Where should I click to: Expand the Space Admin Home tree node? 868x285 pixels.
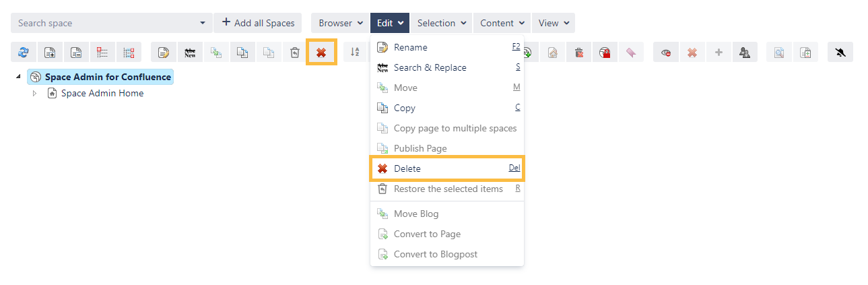pyautogui.click(x=35, y=94)
